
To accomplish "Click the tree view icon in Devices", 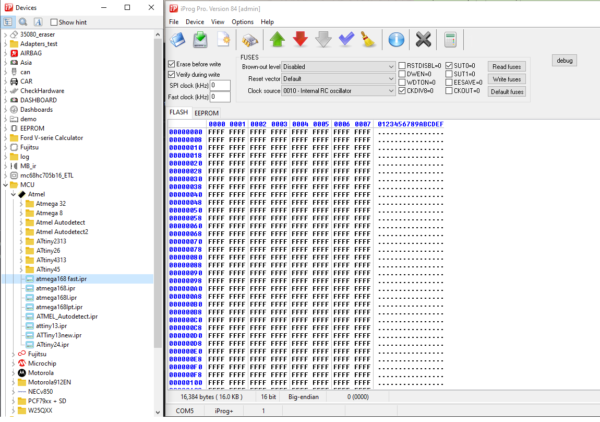I will 8,22.
